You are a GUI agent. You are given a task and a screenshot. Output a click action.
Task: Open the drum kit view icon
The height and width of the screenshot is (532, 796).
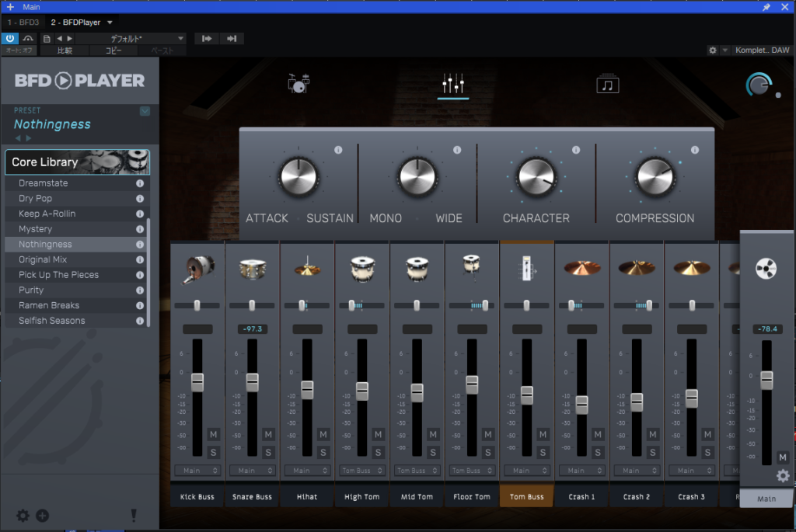(x=298, y=82)
